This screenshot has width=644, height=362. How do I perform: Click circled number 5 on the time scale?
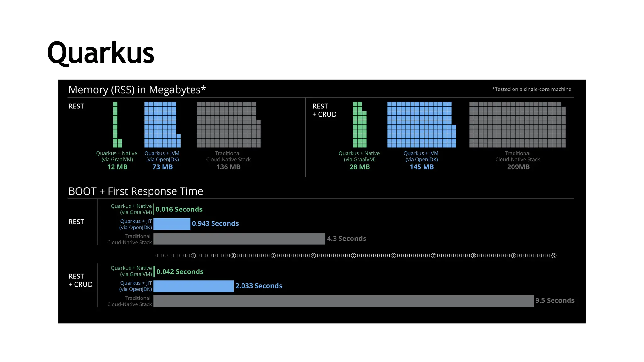[x=353, y=255]
